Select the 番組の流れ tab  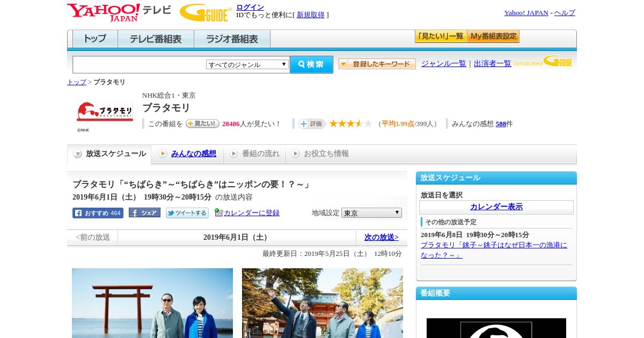click(x=255, y=154)
